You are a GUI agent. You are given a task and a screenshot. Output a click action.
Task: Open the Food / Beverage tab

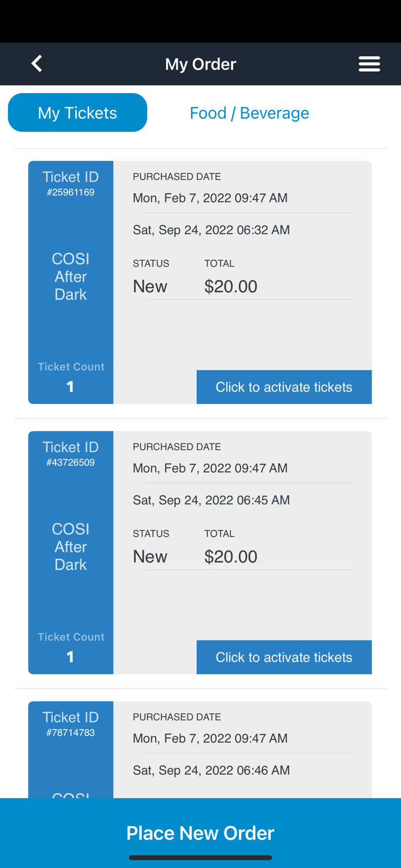(x=249, y=113)
